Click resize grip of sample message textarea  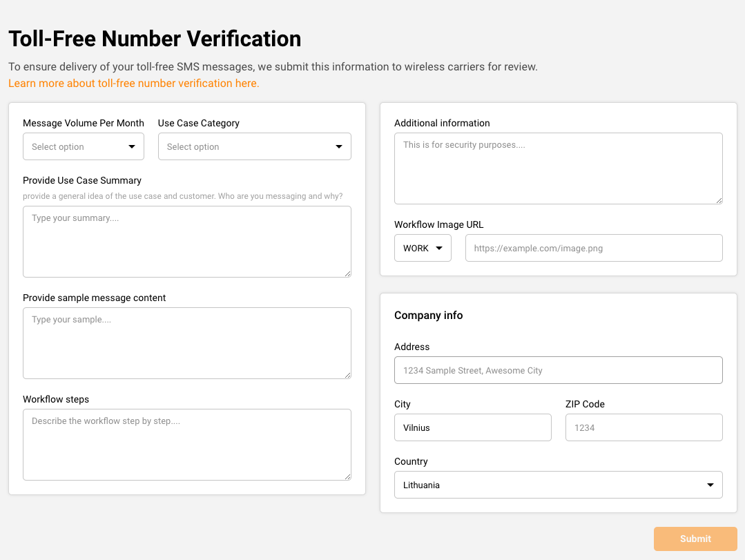[x=347, y=375]
